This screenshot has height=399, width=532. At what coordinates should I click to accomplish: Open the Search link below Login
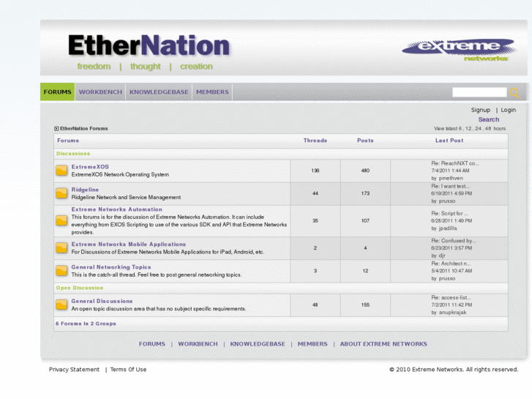pos(489,119)
